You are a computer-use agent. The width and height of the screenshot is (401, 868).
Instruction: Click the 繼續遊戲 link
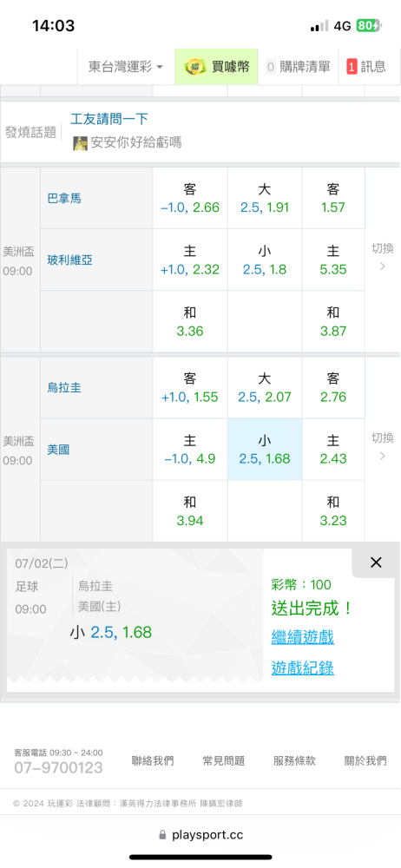[303, 637]
